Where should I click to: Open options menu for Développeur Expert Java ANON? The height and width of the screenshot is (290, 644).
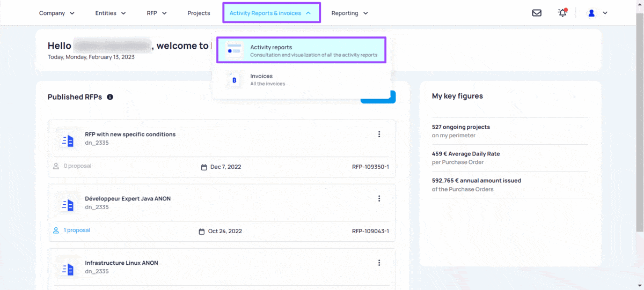379,198
